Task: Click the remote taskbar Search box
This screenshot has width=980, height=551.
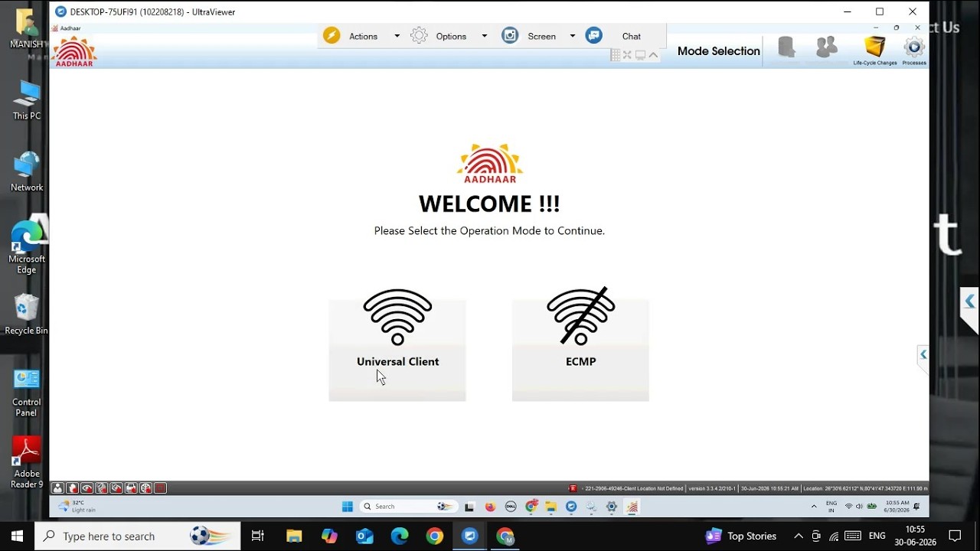Action: coord(407,507)
